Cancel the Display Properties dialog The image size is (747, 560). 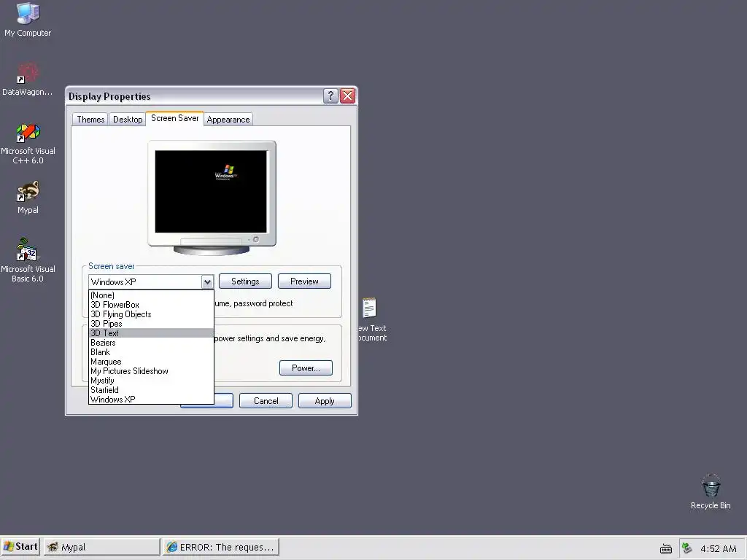pos(266,401)
